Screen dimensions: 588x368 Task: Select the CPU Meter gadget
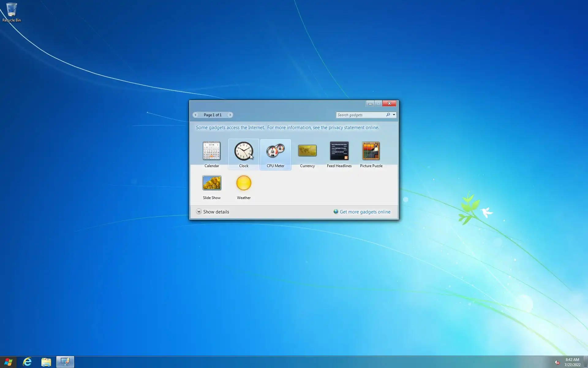[x=275, y=151]
